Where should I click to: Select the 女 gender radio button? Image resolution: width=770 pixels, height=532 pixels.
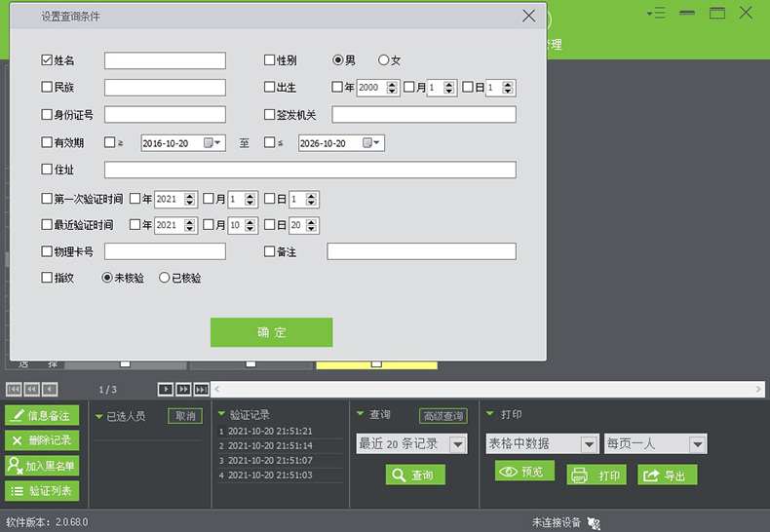click(383, 60)
